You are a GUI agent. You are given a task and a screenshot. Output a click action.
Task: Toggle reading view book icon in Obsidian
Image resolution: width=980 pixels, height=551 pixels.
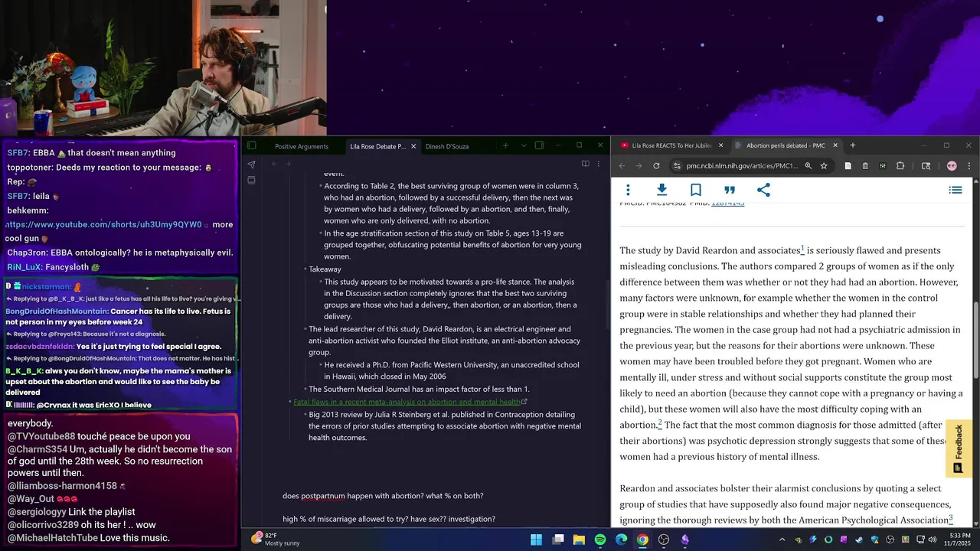point(585,163)
